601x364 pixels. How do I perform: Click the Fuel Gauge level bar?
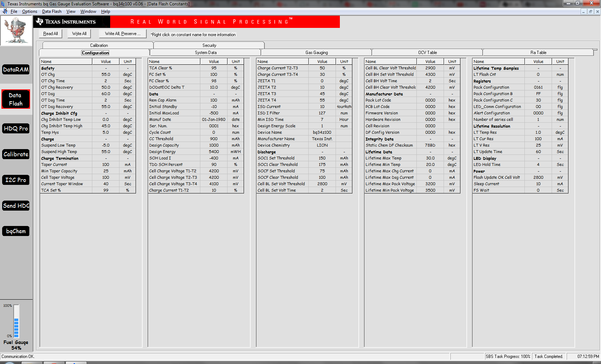16,321
